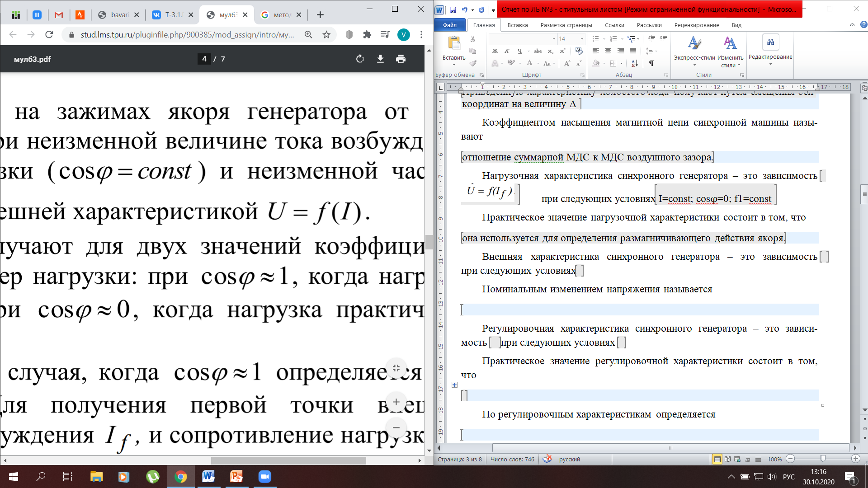The height and width of the screenshot is (488, 868).
Task: Toggle justify text alignment
Action: pyautogui.click(x=633, y=51)
